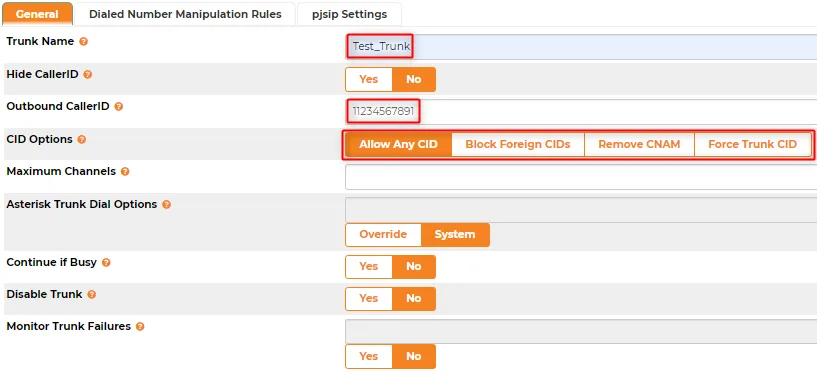817x373 pixels.
Task: Click the CID Options label text
Action: (x=39, y=140)
